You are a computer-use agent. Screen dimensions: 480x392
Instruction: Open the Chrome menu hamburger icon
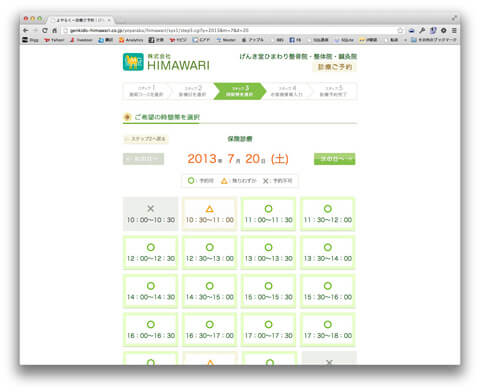pos(454,30)
